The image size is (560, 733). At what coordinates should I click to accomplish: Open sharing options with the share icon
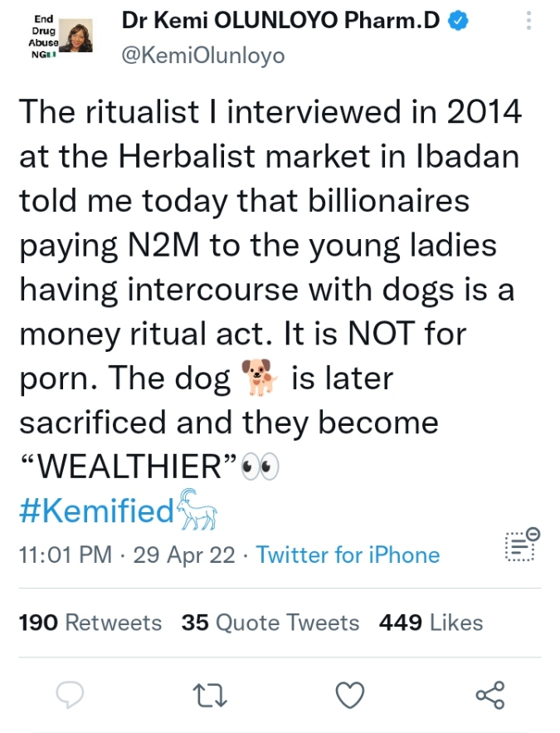click(491, 695)
